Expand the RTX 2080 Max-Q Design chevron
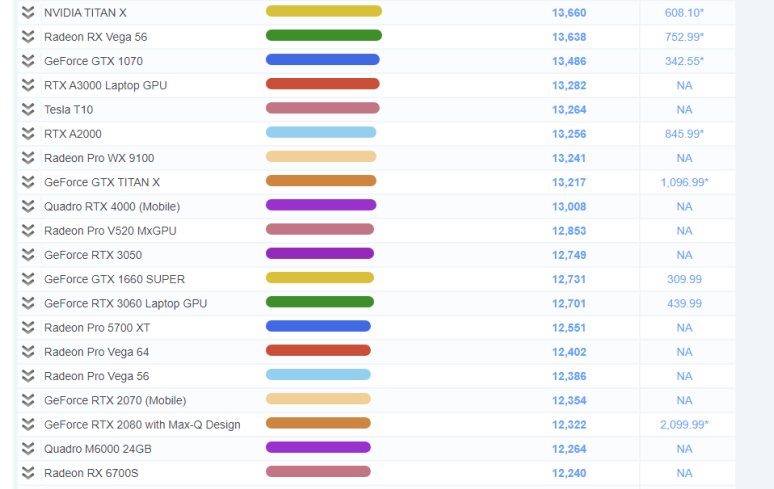 pos(28,424)
